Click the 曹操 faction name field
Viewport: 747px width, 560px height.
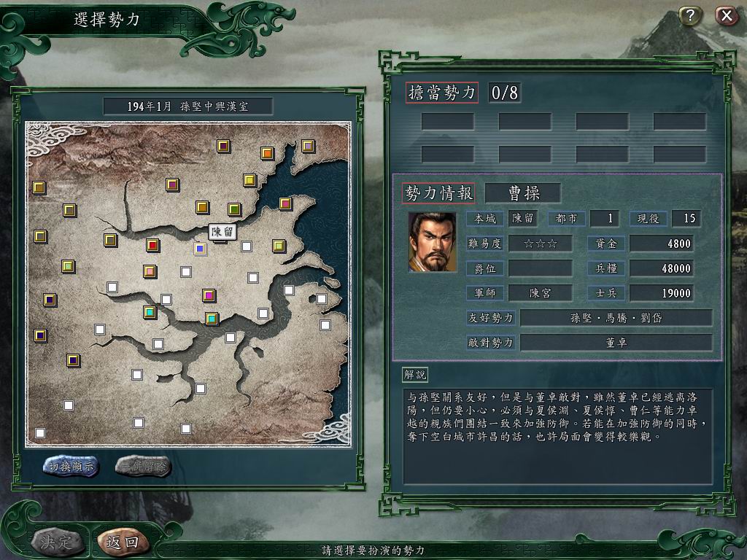[x=523, y=192]
